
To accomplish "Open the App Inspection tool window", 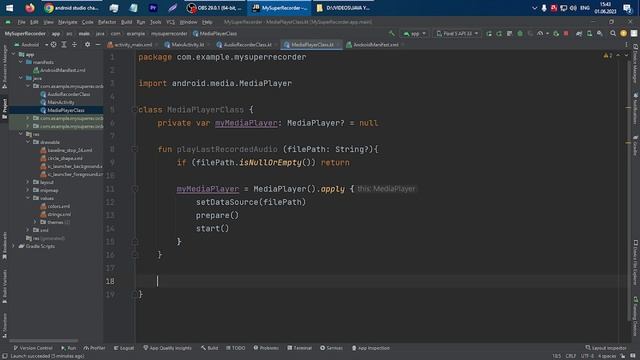I will tap(371, 348).
